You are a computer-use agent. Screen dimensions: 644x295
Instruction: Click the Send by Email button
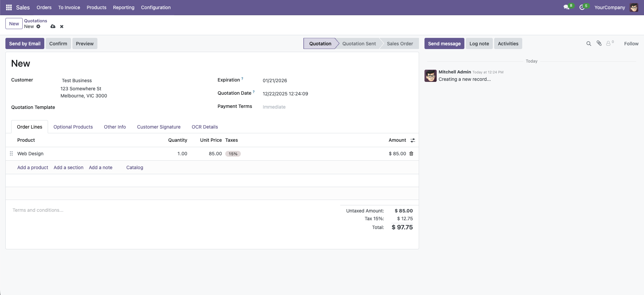(x=25, y=44)
